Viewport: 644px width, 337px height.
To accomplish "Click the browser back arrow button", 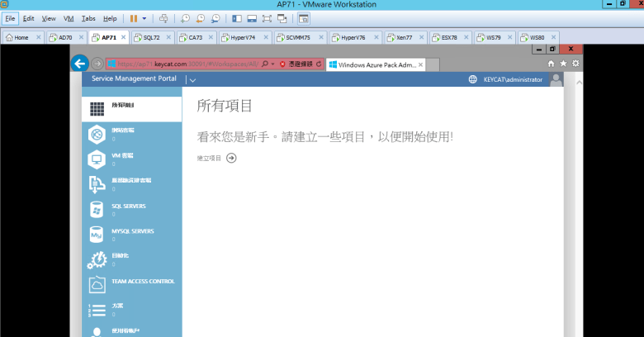I will tap(80, 63).
